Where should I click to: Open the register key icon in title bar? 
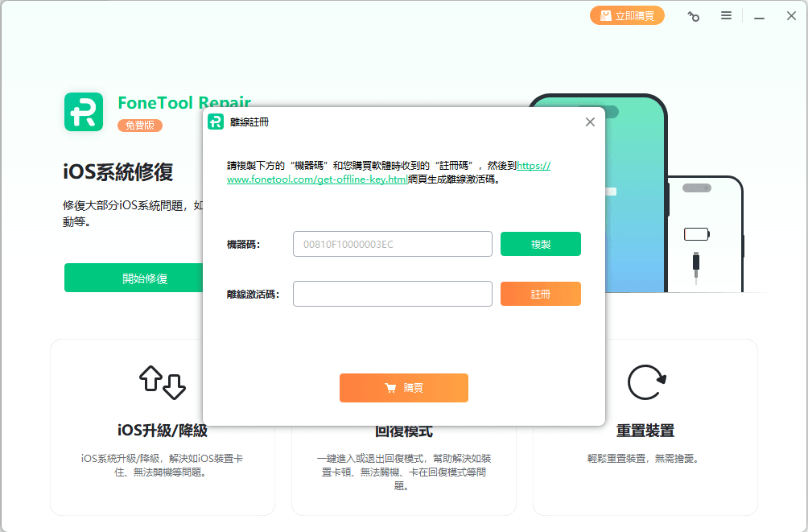click(693, 16)
